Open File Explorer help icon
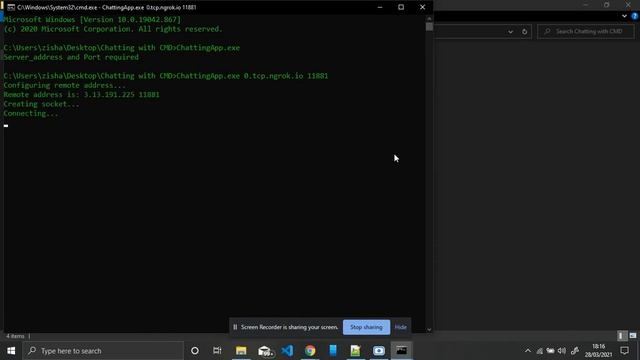Screen dimensions: 640x360 click(x=635, y=16)
